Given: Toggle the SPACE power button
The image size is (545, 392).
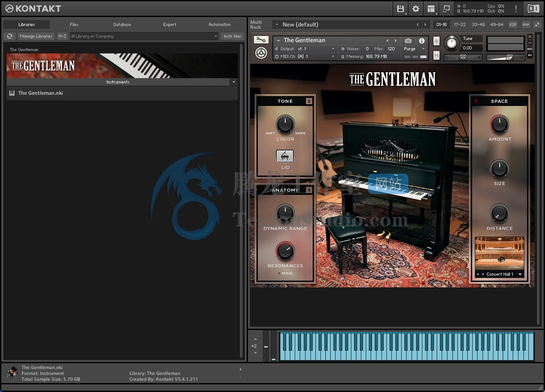Looking at the screenshot, I should click(x=476, y=101).
